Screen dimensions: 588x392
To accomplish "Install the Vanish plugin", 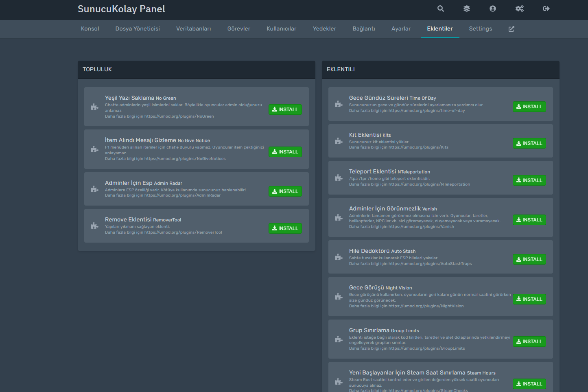I will click(x=529, y=220).
